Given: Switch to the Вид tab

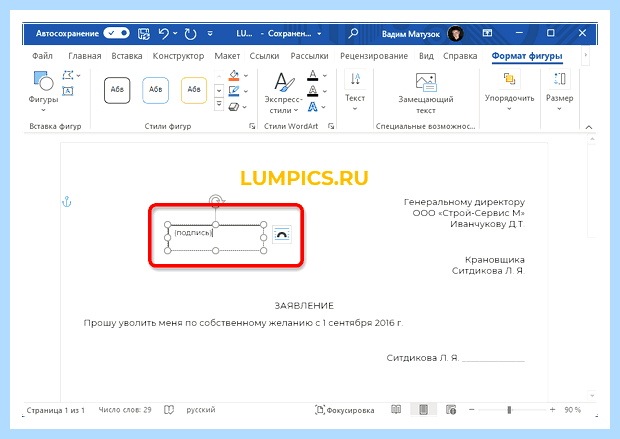Looking at the screenshot, I should 426,56.
